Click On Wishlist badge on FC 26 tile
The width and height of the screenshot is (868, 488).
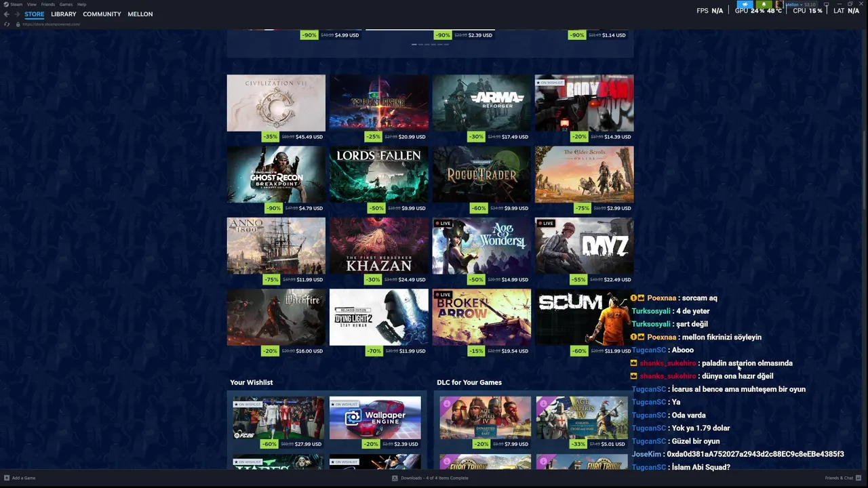248,404
